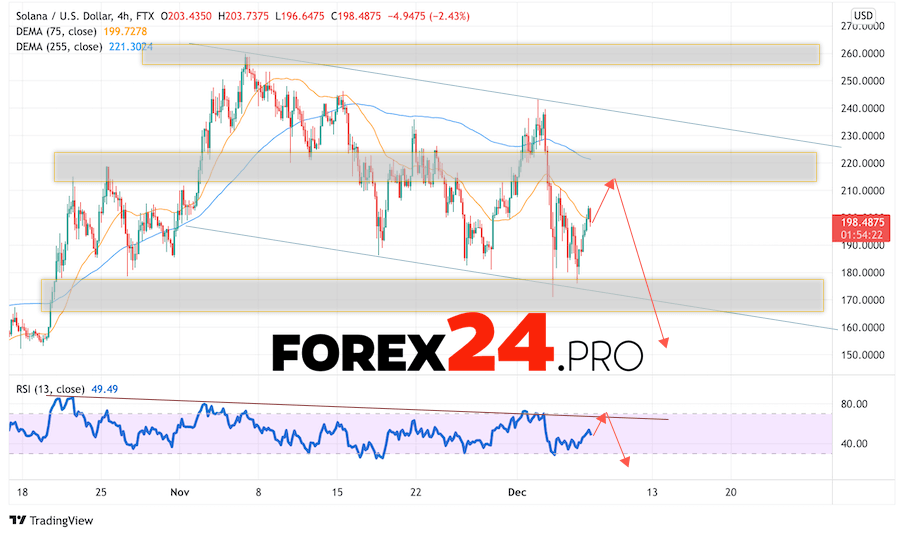Click the red down arrowhead in price chart
904x536 pixels.
(664, 343)
